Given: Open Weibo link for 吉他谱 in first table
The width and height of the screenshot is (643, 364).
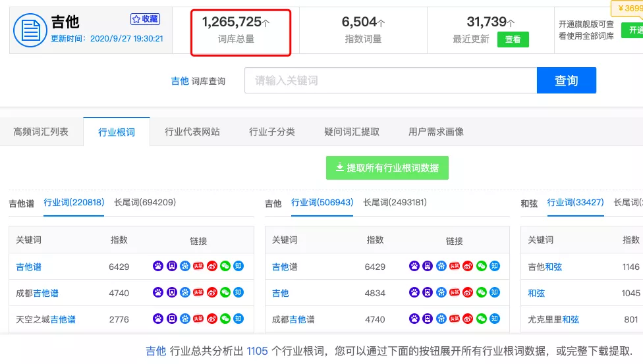Looking at the screenshot, I should 211,267.
